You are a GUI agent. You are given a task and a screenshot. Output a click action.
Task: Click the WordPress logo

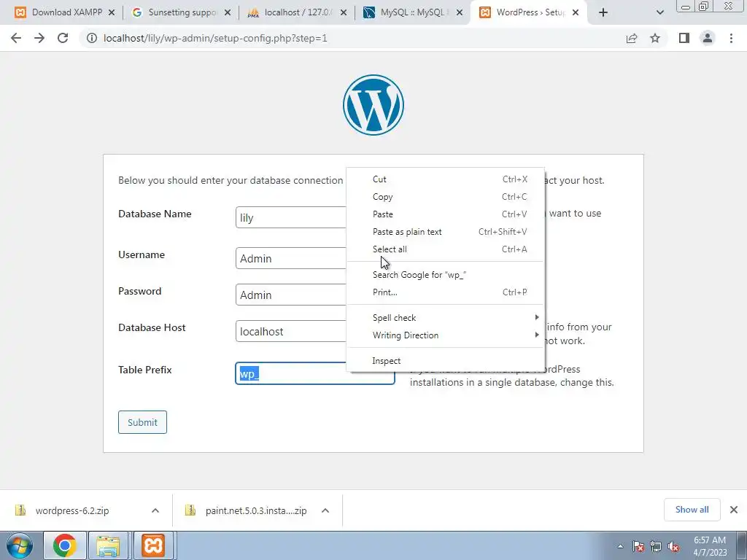373,105
